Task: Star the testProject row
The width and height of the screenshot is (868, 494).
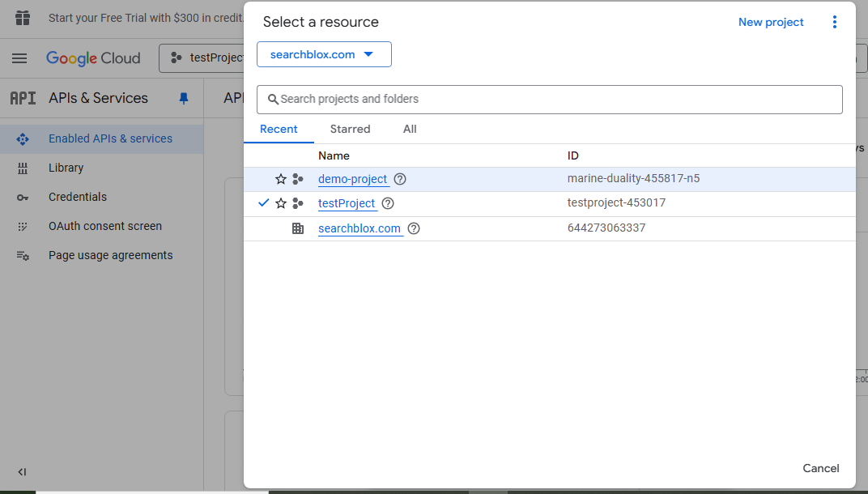Action: coord(281,203)
